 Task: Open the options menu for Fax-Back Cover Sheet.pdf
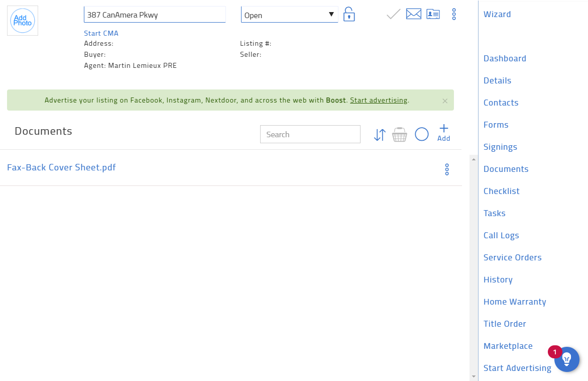(x=446, y=169)
